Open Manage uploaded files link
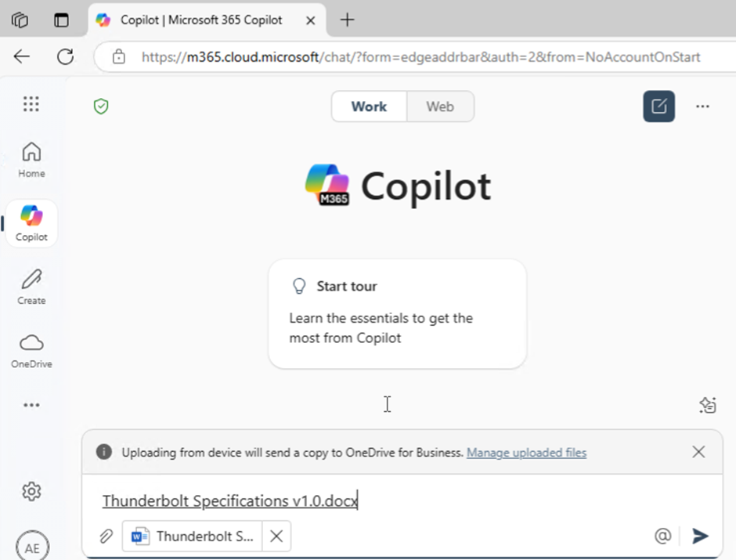 pos(526,453)
